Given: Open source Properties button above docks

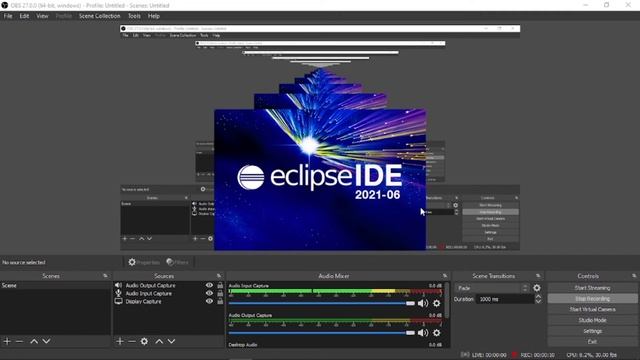Looking at the screenshot, I should click(144, 262).
